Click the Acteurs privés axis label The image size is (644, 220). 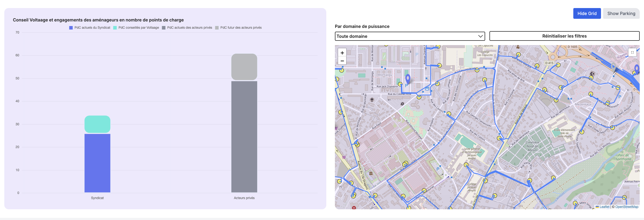click(x=244, y=198)
